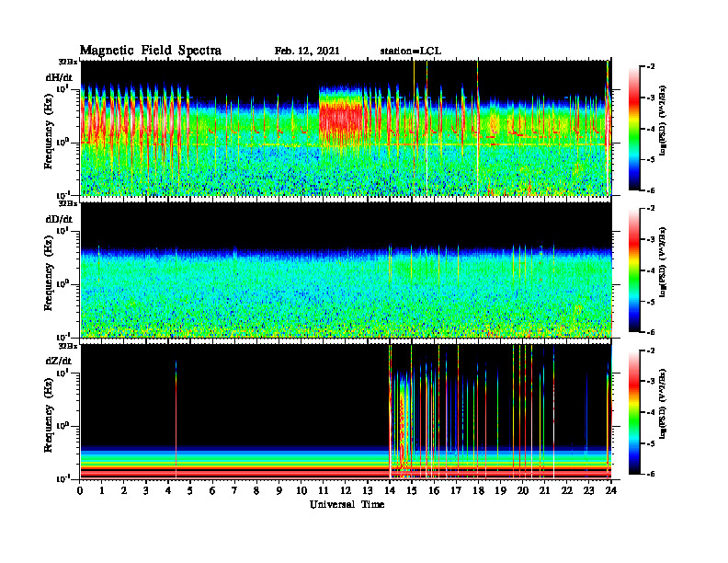This screenshot has width=728, height=563.
Task: Click hour 1 on the Universal Time axis
Action: pyautogui.click(x=102, y=491)
